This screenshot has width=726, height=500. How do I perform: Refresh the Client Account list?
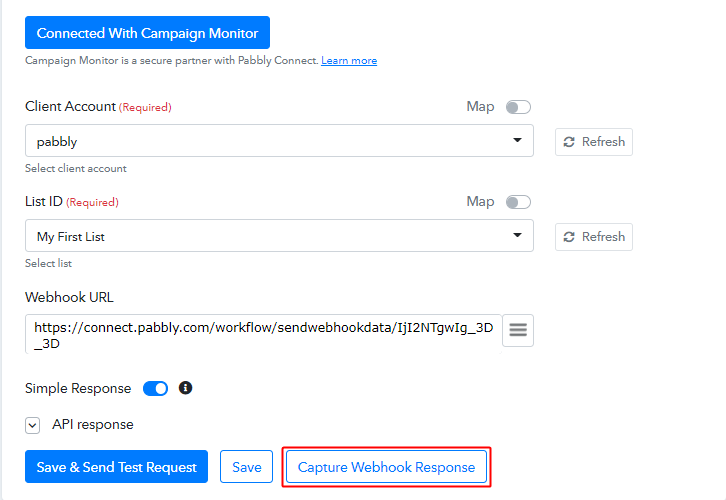tap(594, 142)
